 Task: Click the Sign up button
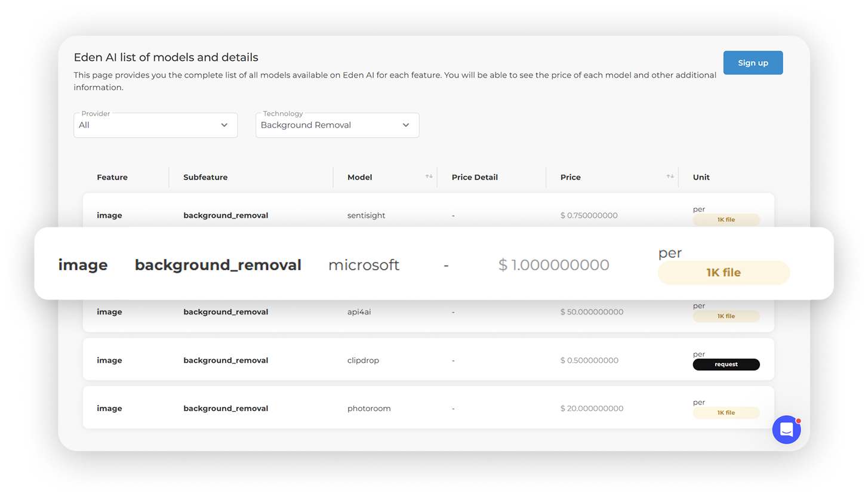point(753,62)
